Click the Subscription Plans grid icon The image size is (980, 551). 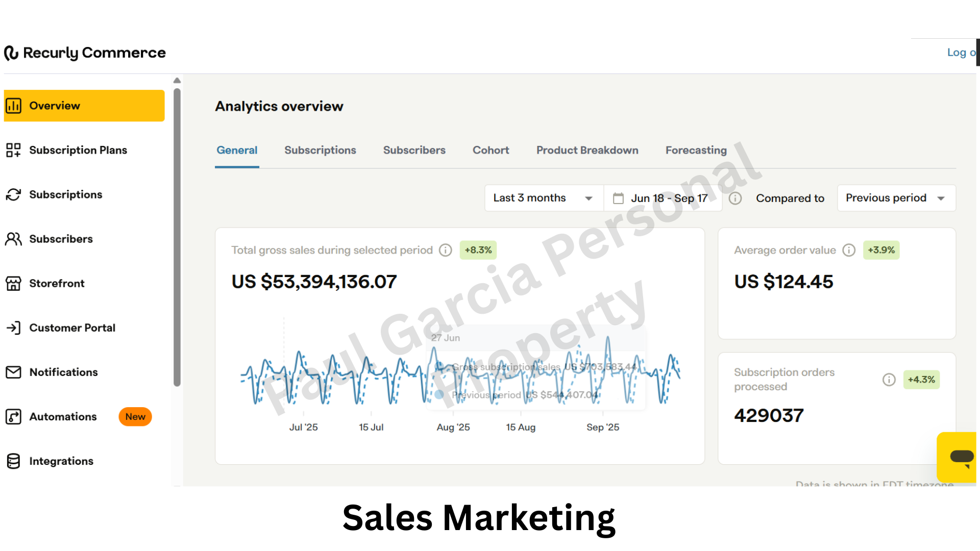coord(14,150)
